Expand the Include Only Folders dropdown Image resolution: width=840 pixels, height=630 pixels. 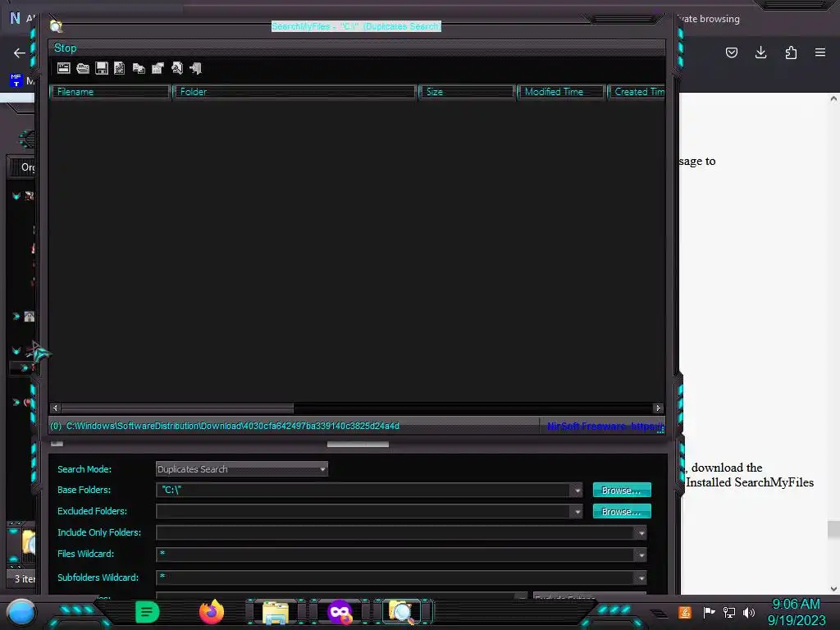pos(641,533)
